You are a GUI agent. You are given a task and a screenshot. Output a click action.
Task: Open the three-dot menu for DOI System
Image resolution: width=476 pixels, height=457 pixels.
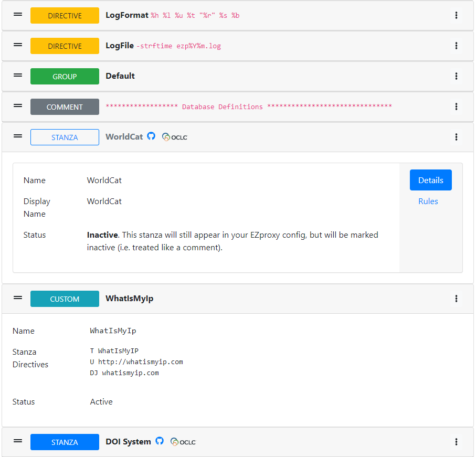tap(456, 442)
